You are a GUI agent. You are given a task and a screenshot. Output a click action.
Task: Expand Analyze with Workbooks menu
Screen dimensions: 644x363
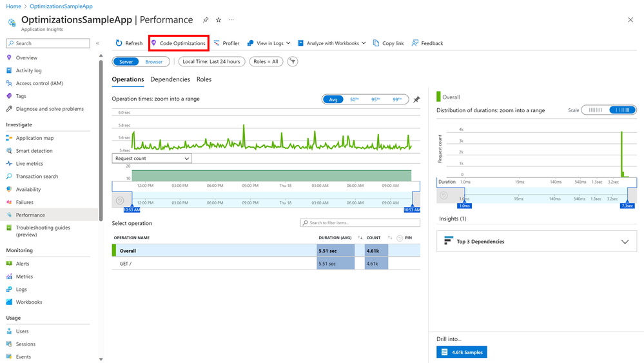point(331,43)
